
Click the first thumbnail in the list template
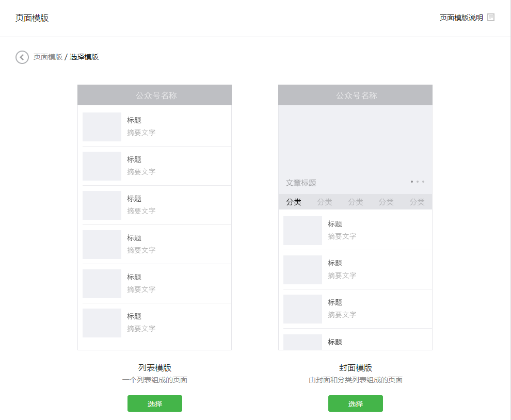click(102, 127)
